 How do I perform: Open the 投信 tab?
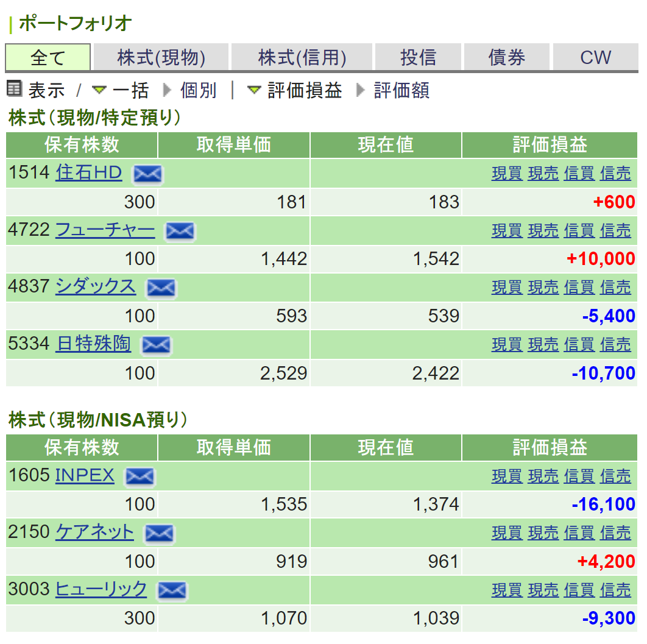pos(419,57)
